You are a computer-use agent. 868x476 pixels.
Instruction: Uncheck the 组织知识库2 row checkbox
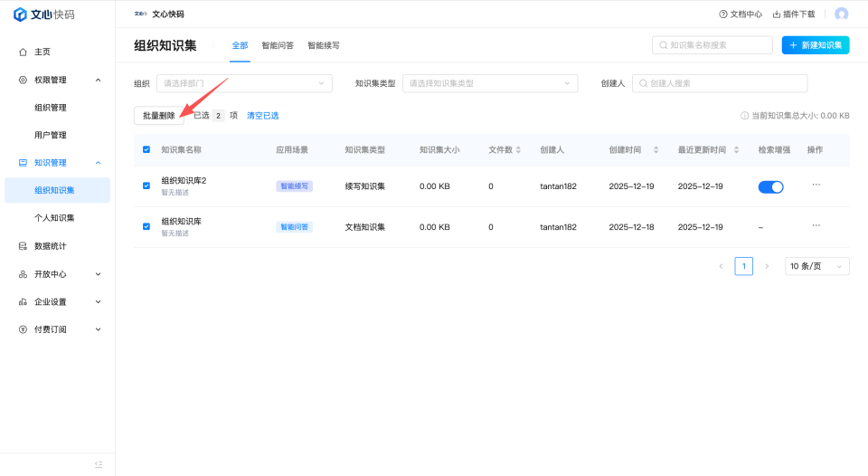pyautogui.click(x=146, y=186)
